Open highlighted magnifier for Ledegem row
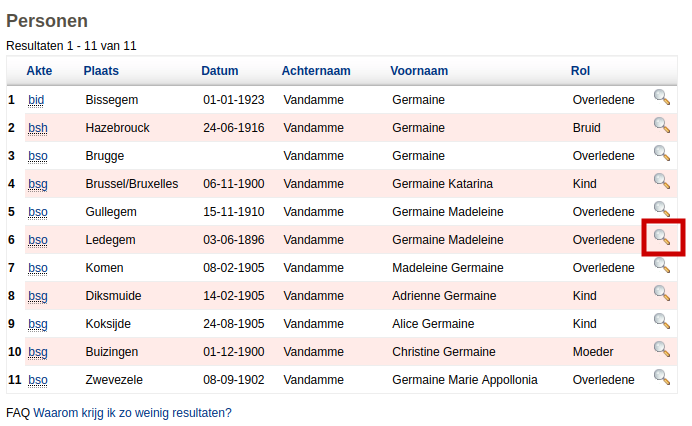Viewport: 692px width, 426px height. click(x=661, y=237)
